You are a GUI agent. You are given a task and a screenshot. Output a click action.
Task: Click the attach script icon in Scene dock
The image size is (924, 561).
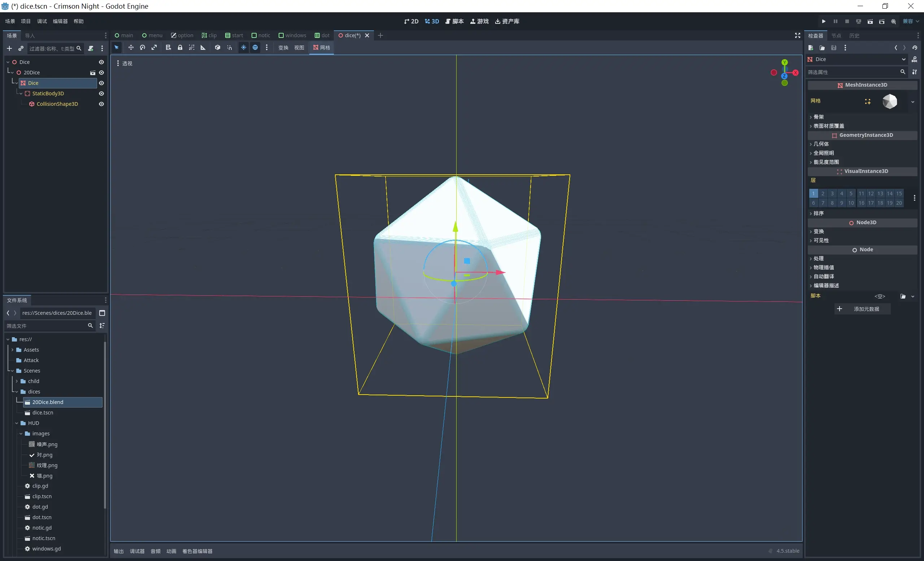[91, 48]
